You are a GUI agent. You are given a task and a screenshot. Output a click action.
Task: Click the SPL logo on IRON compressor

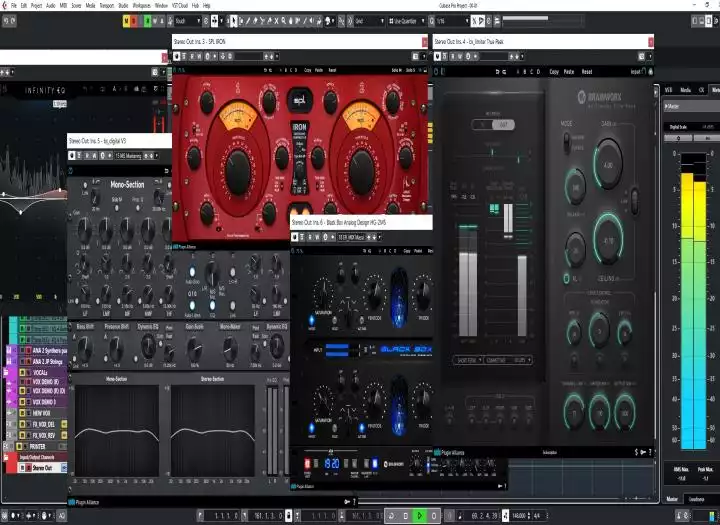click(x=300, y=100)
